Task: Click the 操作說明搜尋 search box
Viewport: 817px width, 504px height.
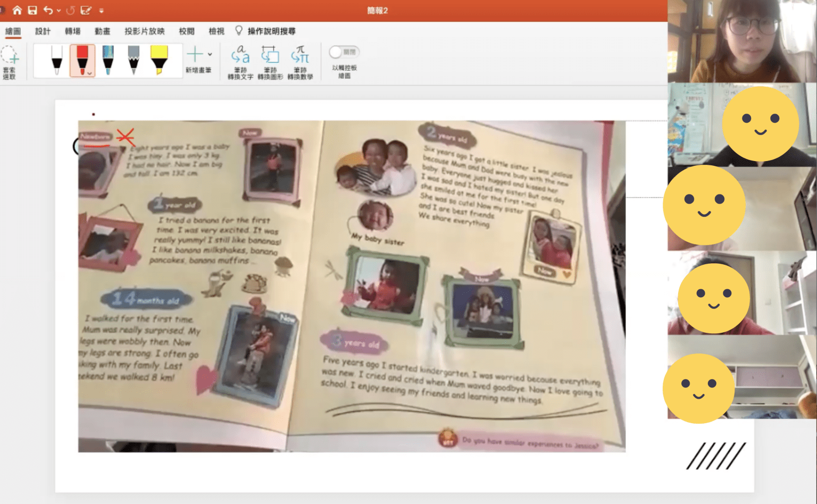Action: pos(271,31)
